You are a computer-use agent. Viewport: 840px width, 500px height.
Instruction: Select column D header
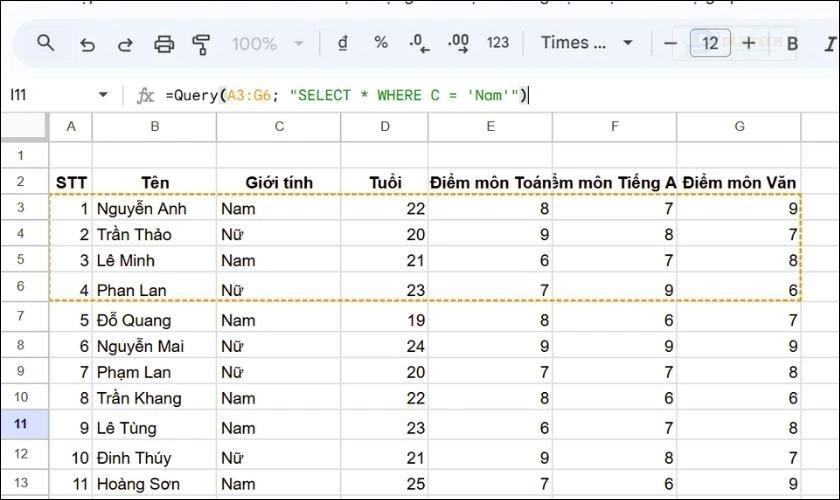point(385,126)
